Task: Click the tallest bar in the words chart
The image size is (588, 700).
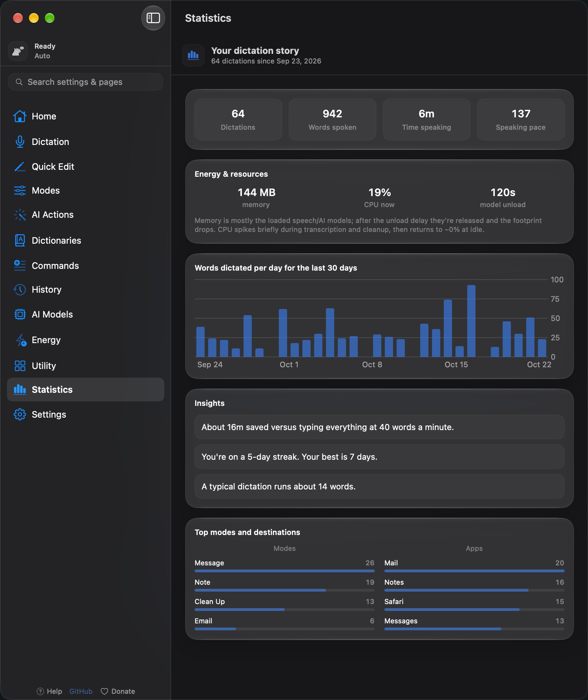Action: (471, 321)
